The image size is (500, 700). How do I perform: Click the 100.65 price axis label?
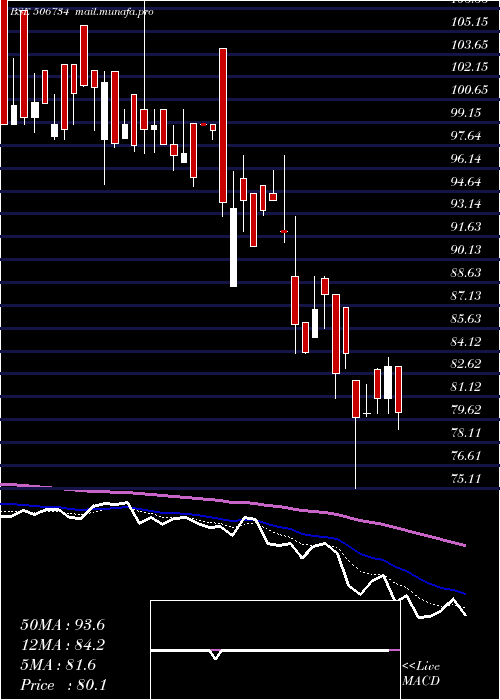[x=469, y=90]
